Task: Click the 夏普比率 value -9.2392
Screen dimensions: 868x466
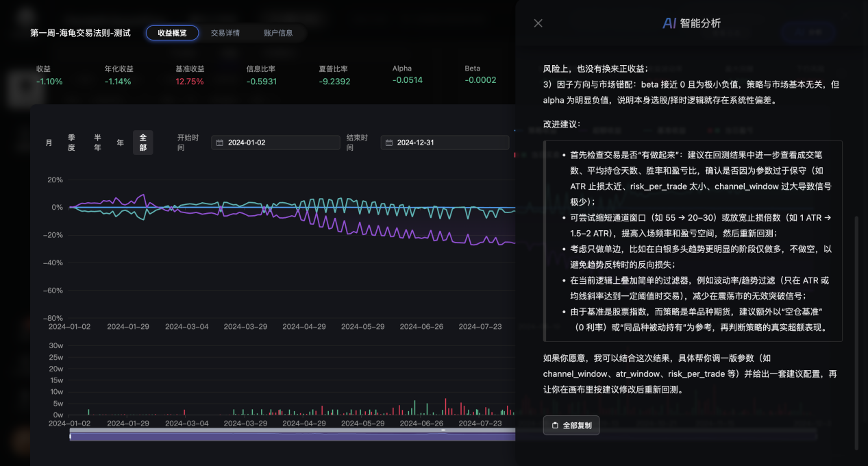Action: tap(334, 81)
